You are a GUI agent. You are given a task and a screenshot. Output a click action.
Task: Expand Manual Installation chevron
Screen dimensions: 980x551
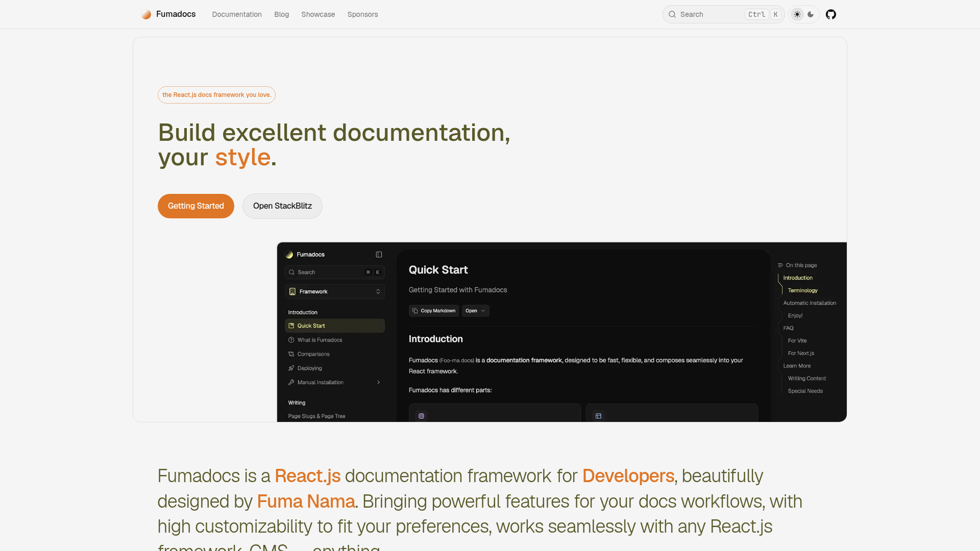(378, 382)
